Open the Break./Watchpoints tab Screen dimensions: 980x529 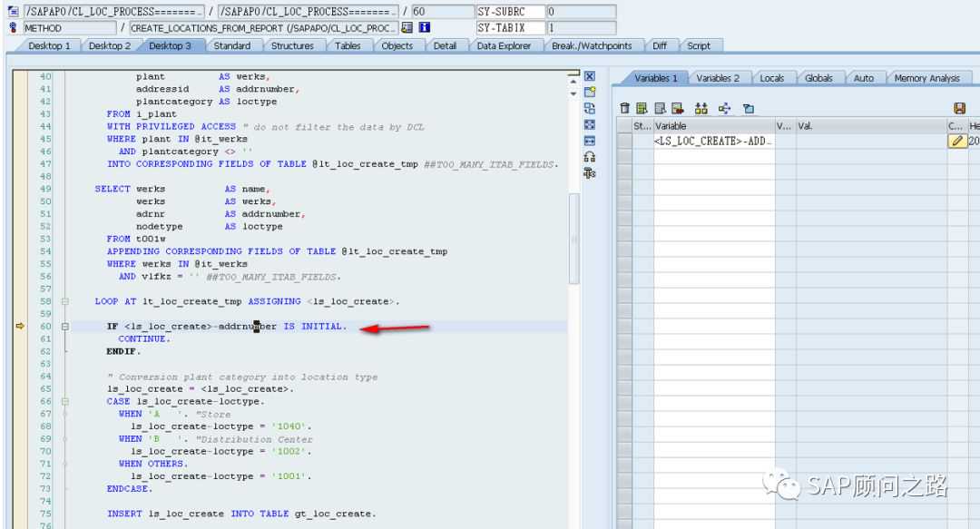click(x=592, y=45)
